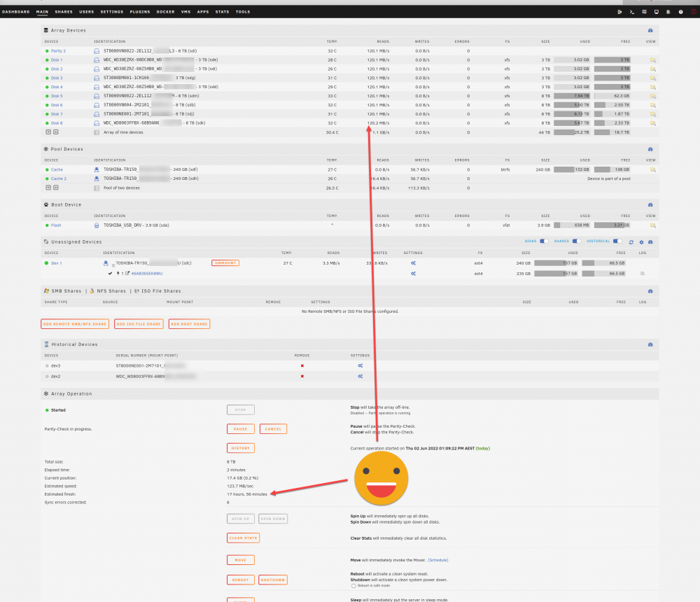The image size is (700, 602).
Task: Toggle the Disks switch
Action: 544,241
